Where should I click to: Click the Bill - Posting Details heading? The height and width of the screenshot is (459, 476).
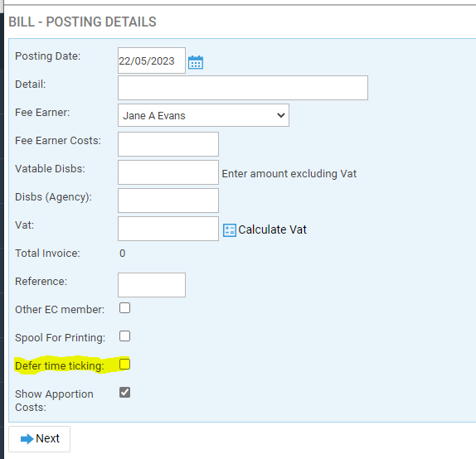point(82,22)
